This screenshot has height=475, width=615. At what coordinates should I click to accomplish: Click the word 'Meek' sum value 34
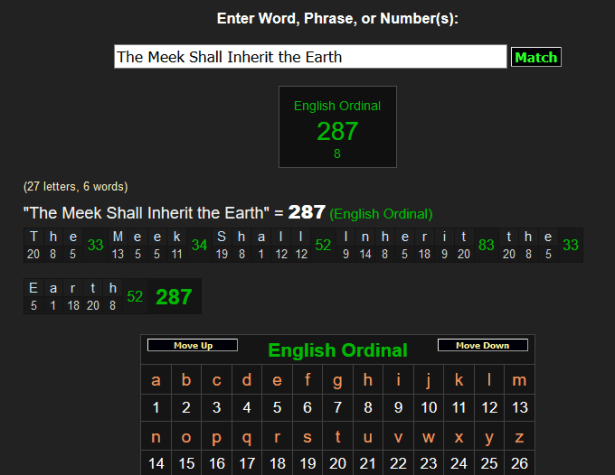point(199,245)
